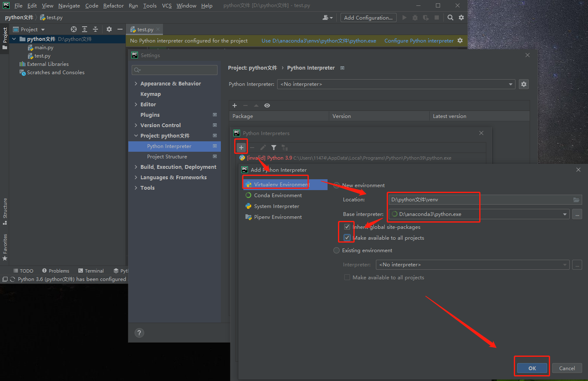Click the Search Everywhere magnifier icon
This screenshot has width=588, height=381.
(x=450, y=18)
